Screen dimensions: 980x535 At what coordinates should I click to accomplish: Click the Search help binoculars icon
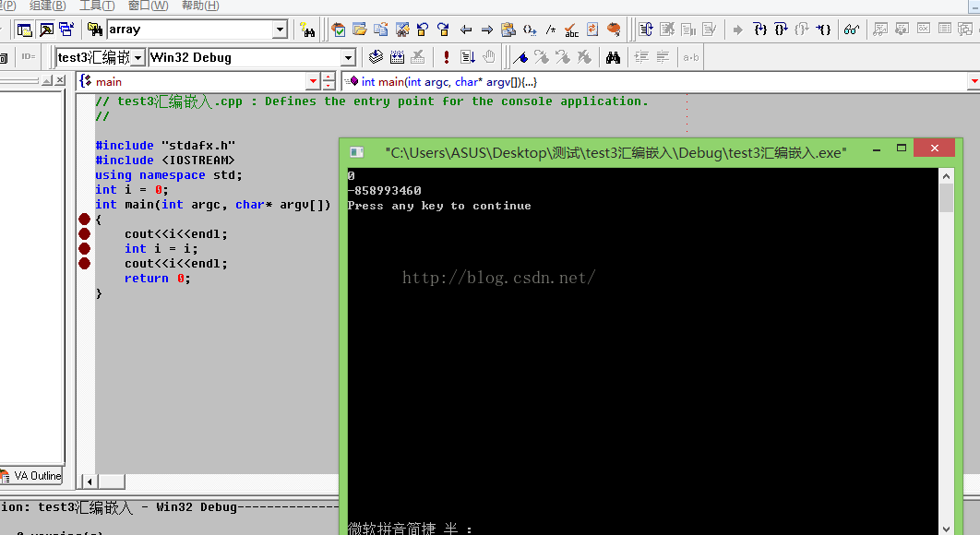click(x=307, y=30)
